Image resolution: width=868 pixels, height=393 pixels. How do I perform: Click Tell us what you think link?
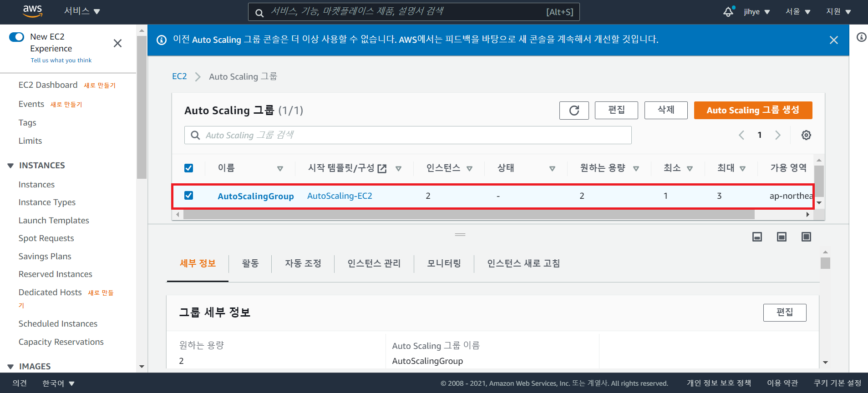[x=61, y=60]
